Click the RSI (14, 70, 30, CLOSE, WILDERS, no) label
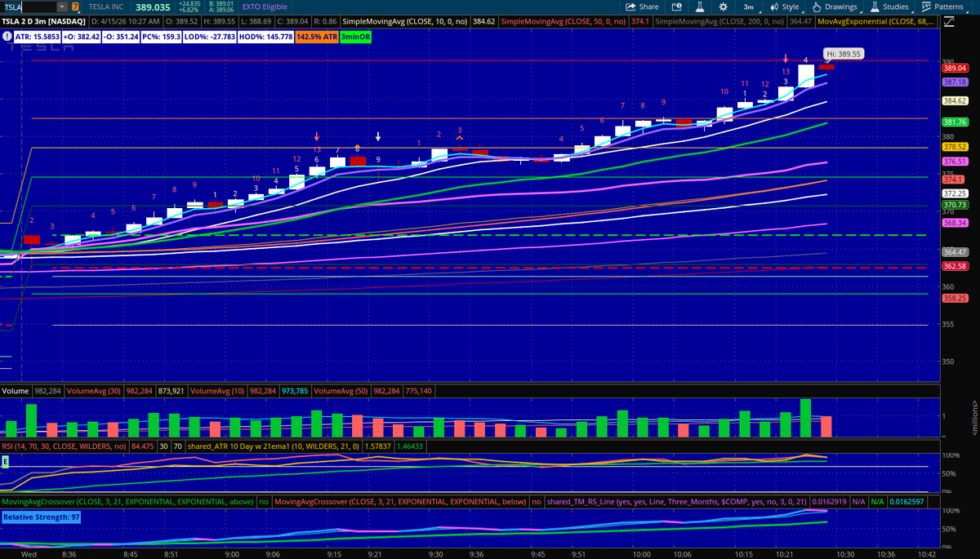Viewport: 980px width, 559px height. tap(65, 446)
